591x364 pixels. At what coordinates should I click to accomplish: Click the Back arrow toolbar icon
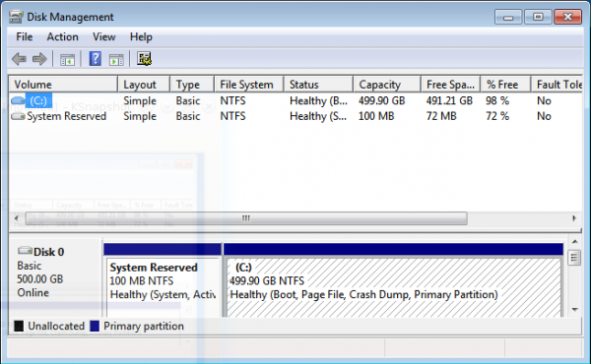click(x=19, y=59)
